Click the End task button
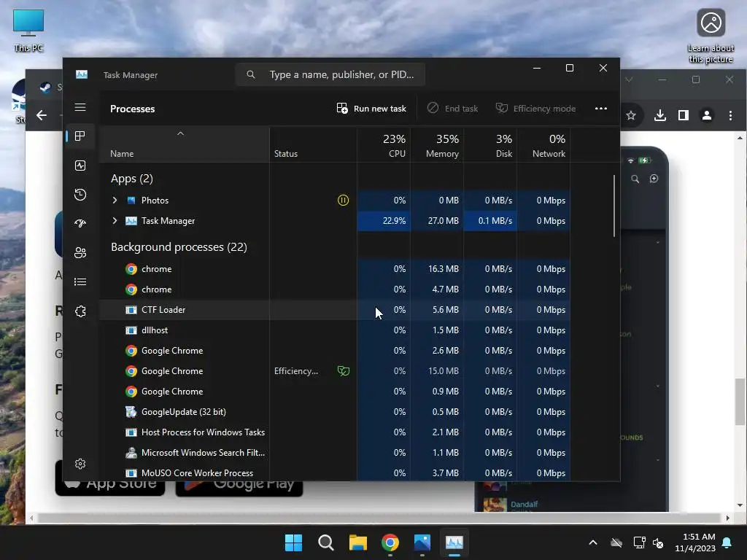This screenshot has width=747, height=560. point(452,109)
